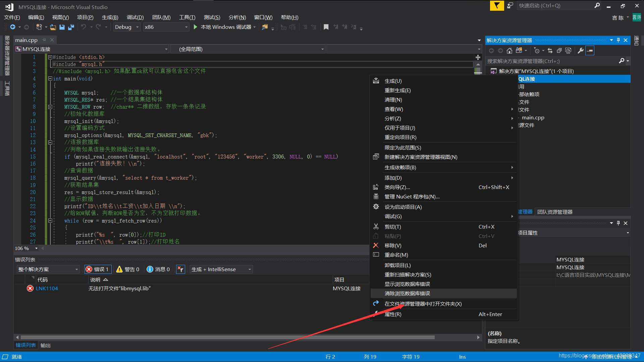Viewport: 644px width, 362px height.
Task: Toggle the Messages 0 filter button
Action: pos(158,269)
